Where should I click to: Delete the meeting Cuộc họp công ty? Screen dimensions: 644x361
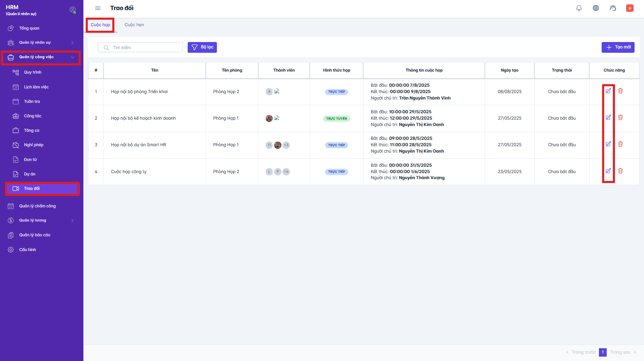pos(621,171)
